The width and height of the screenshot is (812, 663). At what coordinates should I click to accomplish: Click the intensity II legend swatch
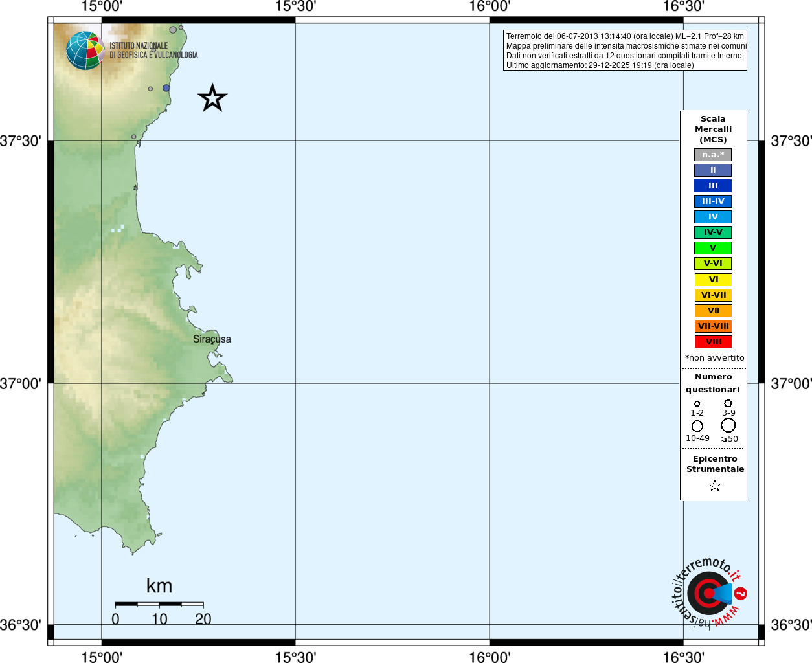point(713,170)
